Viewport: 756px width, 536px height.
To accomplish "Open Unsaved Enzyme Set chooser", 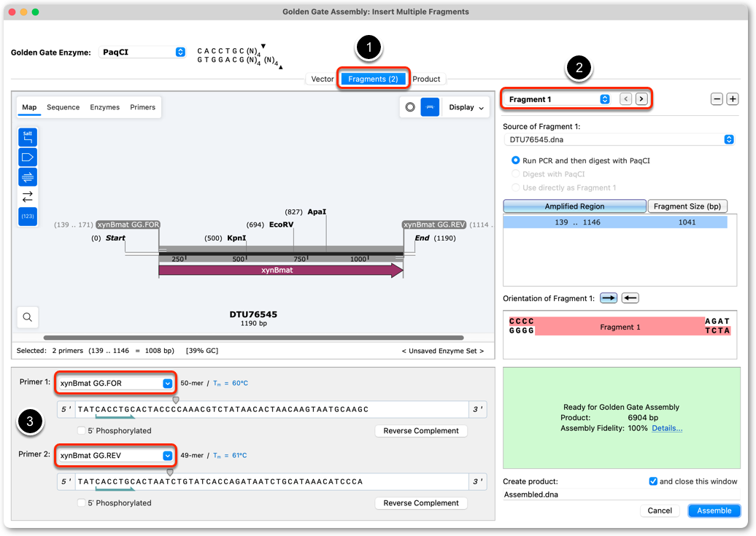I will 443,351.
